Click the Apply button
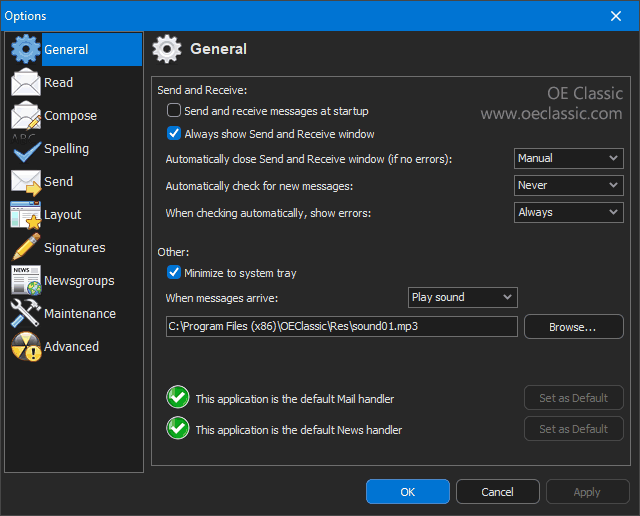 tap(587, 492)
